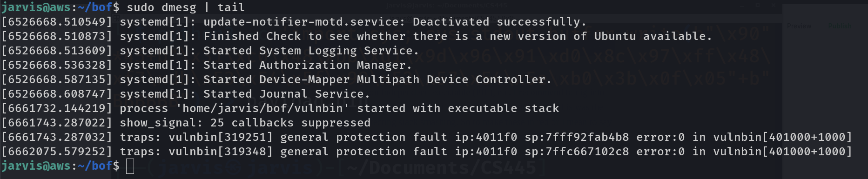
Task: Click the 'jarvis@aws' text in the bottom prompt
Action: coord(36,166)
